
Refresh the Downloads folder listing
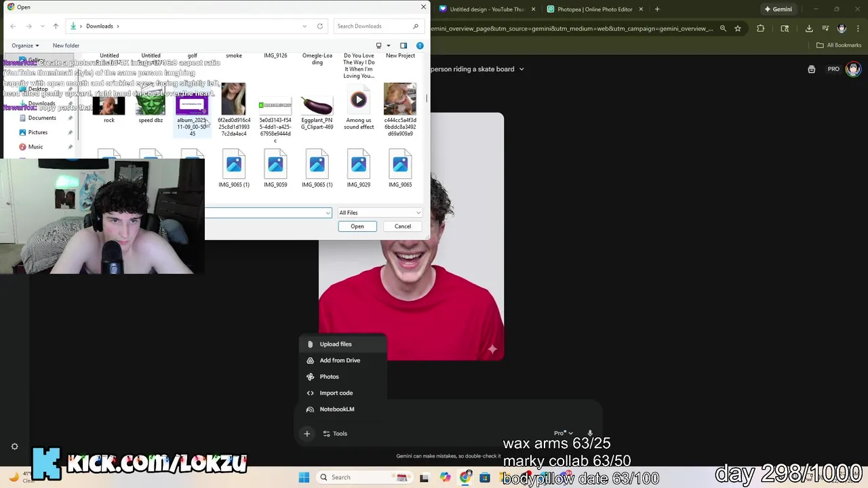click(x=320, y=26)
